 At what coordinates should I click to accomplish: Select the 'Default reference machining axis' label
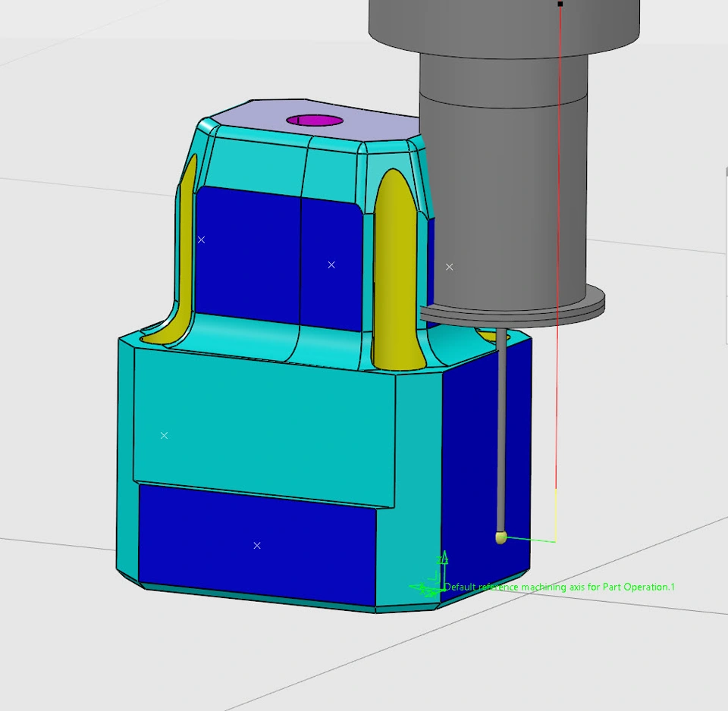pos(559,587)
